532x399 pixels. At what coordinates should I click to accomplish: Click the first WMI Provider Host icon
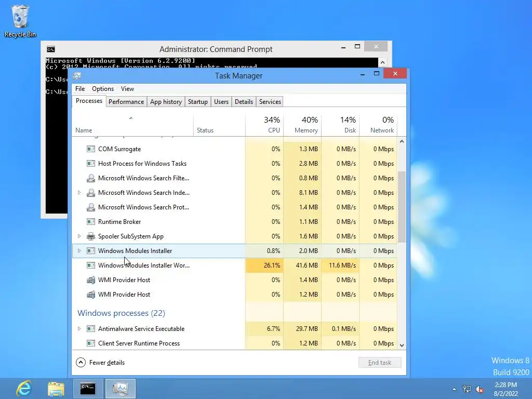point(90,280)
